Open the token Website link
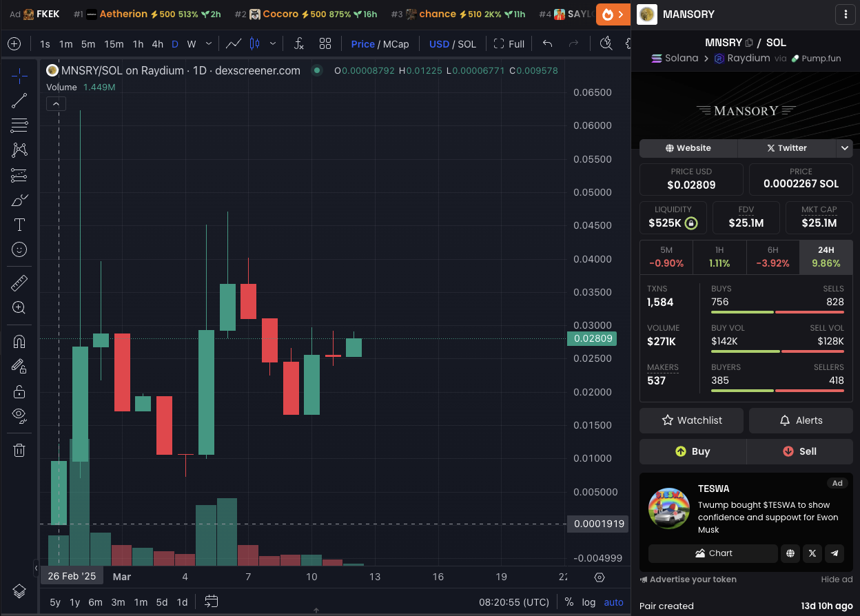Viewport: 860px width, 616px height. [688, 148]
